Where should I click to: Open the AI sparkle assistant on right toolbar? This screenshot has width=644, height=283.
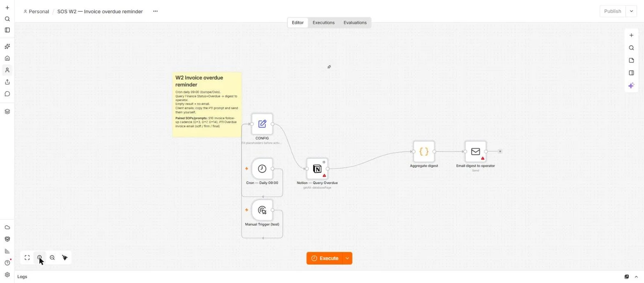click(x=631, y=86)
